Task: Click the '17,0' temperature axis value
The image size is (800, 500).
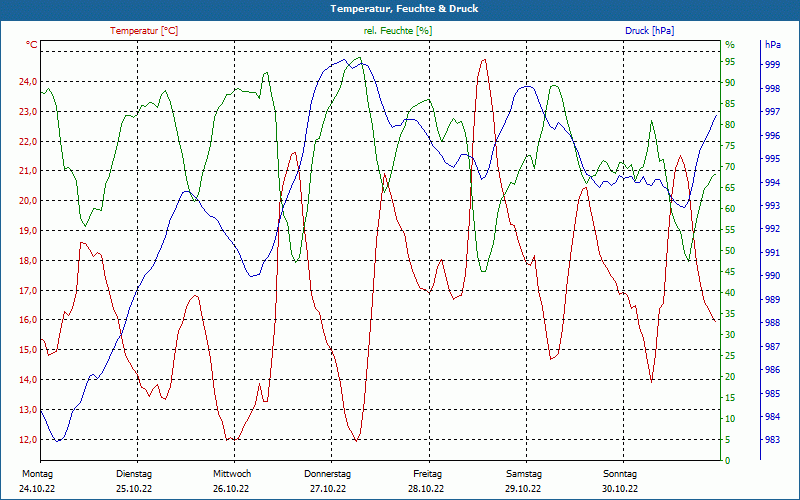Action: point(28,290)
